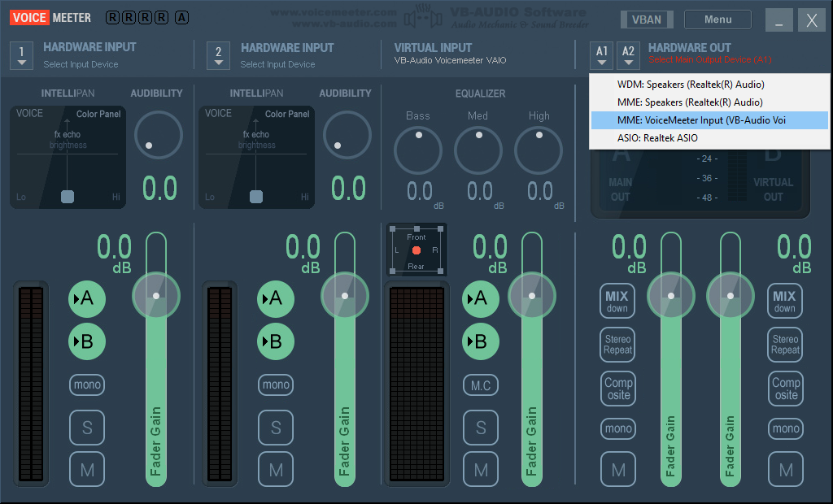Open hardware input 1 device selector
The width and height of the screenshot is (833, 504).
click(x=21, y=56)
